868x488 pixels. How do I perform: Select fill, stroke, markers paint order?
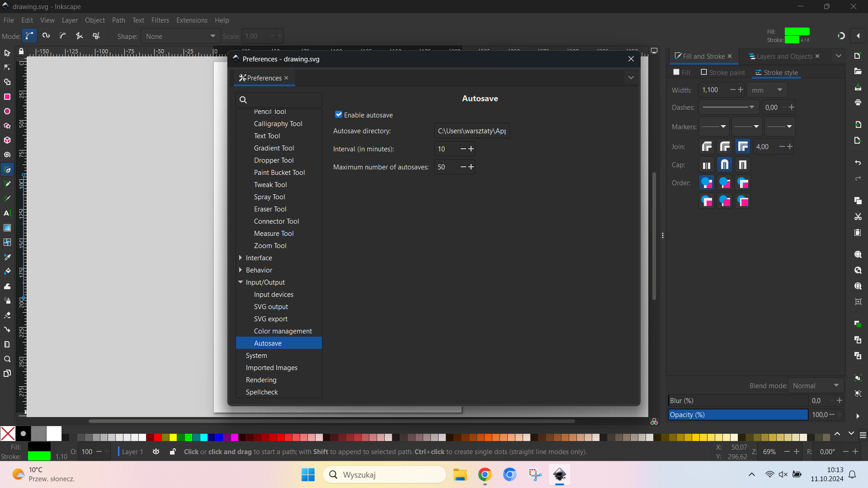[707, 183]
